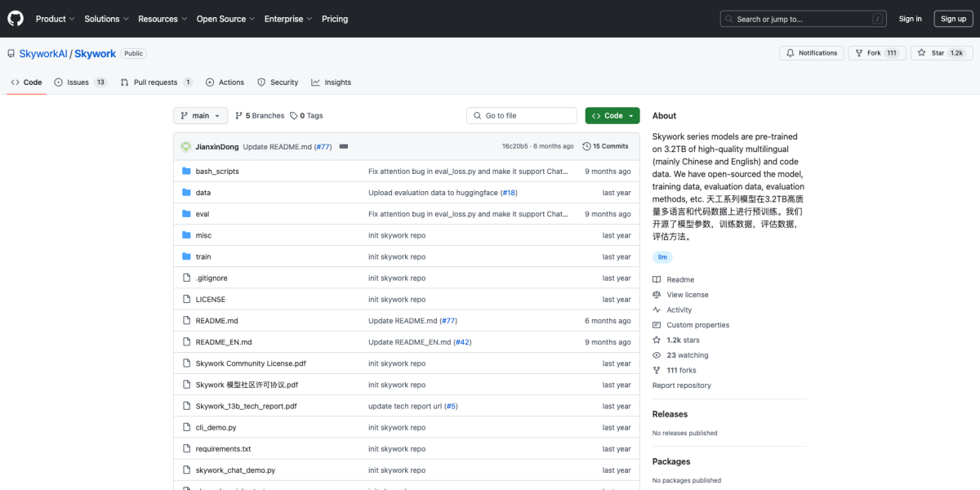Viewport: 980px width, 490px height.
Task: Click the Go to file search box
Action: point(521,115)
